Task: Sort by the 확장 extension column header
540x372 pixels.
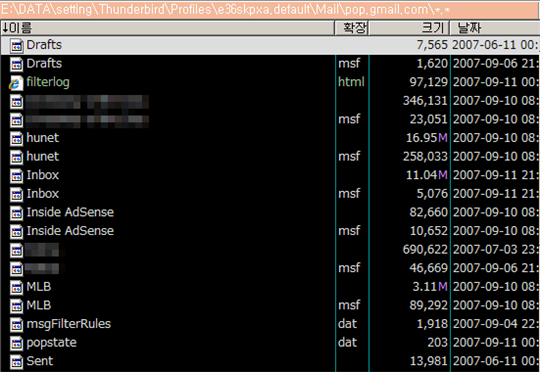Action: [352, 28]
